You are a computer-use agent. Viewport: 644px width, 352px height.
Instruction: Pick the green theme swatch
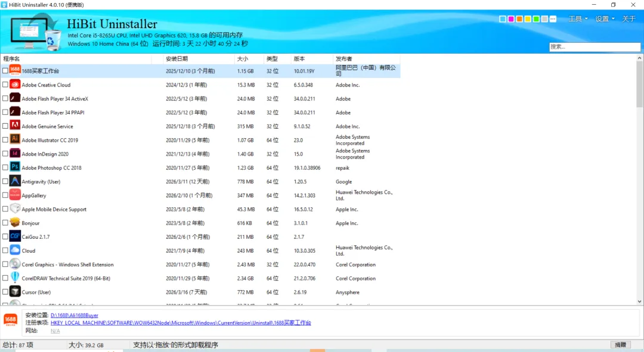click(x=536, y=19)
